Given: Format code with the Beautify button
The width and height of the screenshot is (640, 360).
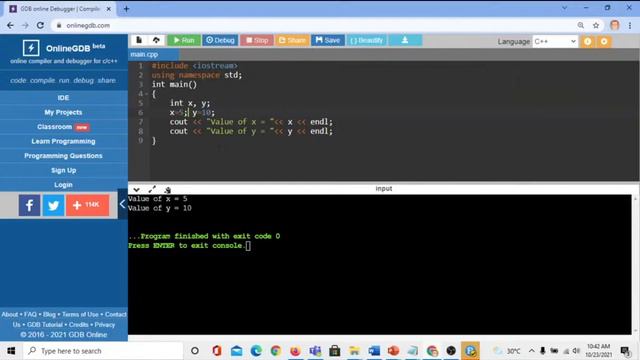Looking at the screenshot, I should [367, 40].
